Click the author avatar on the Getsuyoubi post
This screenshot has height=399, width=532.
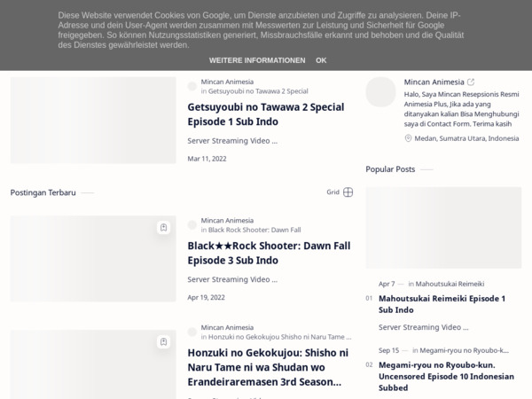pos(192,86)
